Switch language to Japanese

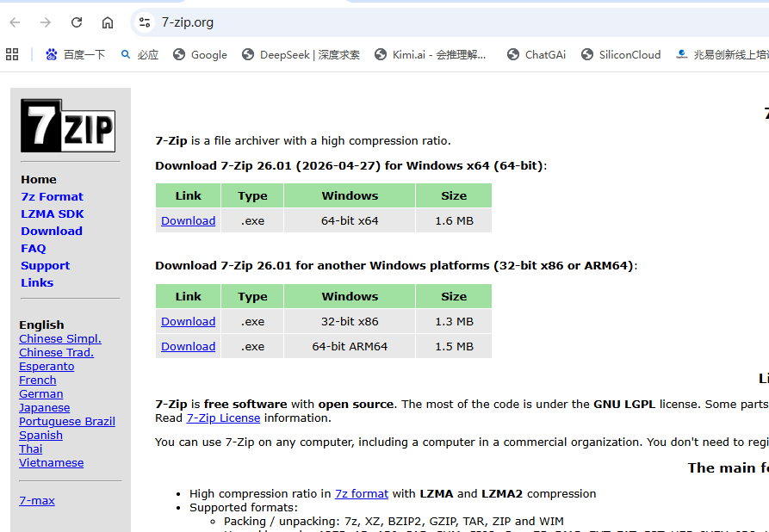pos(45,407)
